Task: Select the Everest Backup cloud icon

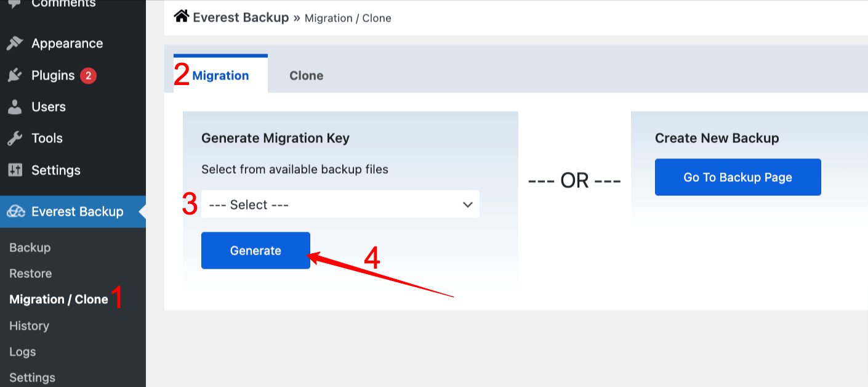Action: click(x=15, y=211)
